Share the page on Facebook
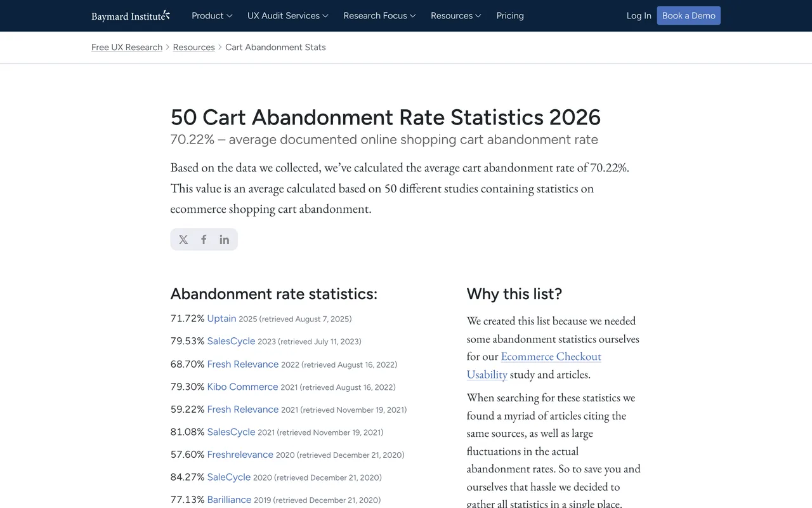 [204, 239]
